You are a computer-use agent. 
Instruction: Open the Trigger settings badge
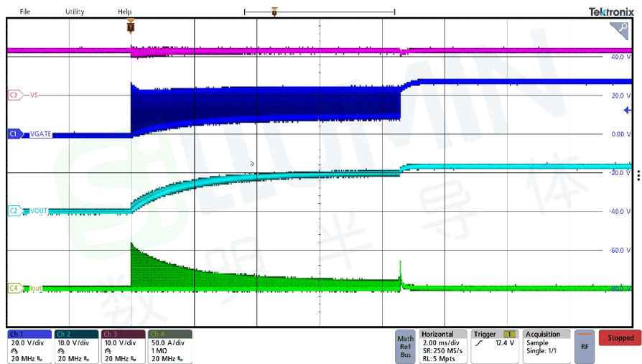pyautogui.click(x=495, y=346)
